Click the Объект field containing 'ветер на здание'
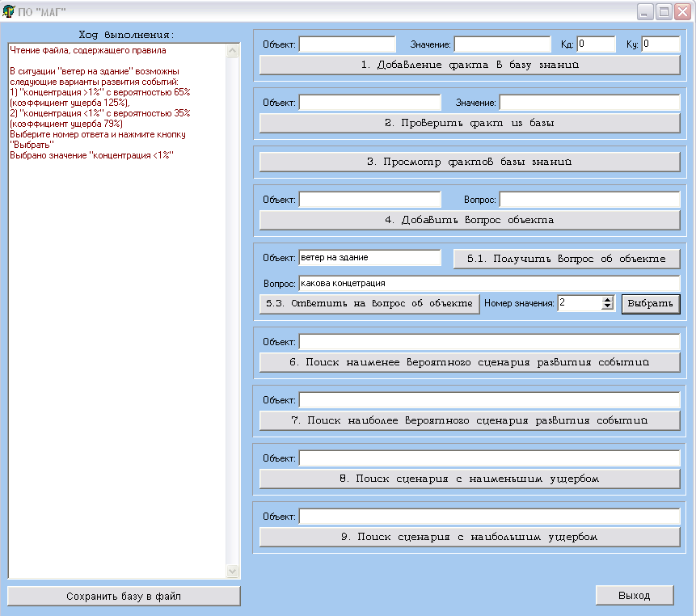Image resolution: width=696 pixels, height=616 pixels. coord(369,258)
